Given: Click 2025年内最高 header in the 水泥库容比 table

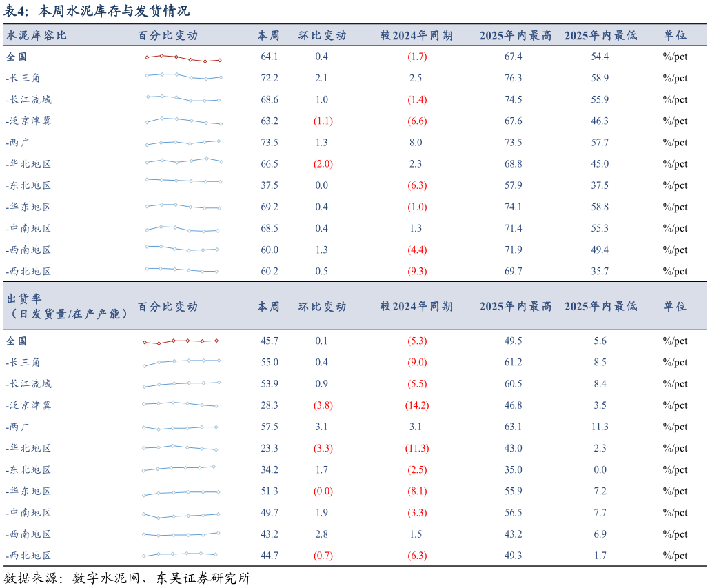Looking at the screenshot, I should (x=515, y=35).
